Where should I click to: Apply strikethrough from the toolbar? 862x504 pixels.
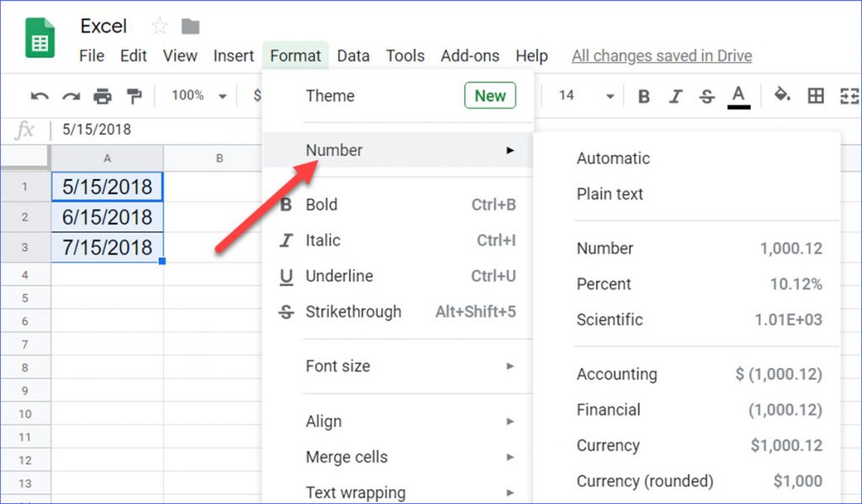(x=707, y=97)
